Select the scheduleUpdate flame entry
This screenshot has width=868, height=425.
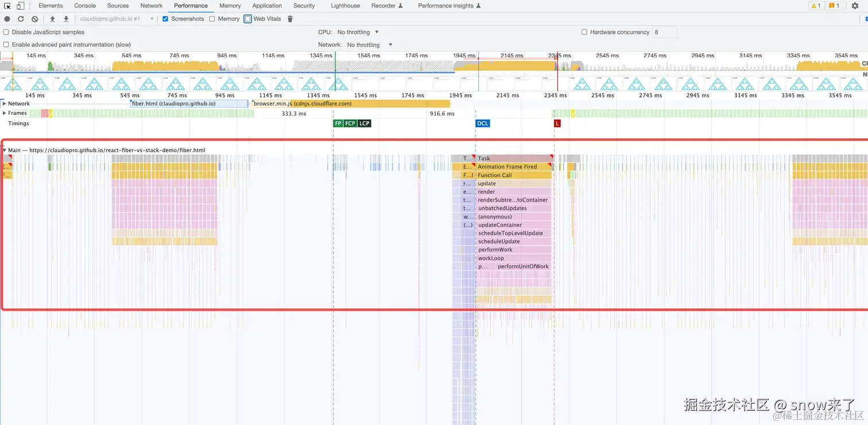[x=514, y=242]
